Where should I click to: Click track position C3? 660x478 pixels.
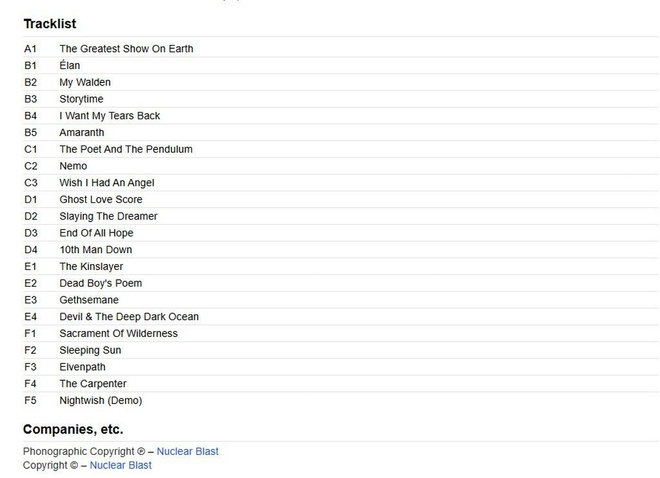click(x=31, y=183)
